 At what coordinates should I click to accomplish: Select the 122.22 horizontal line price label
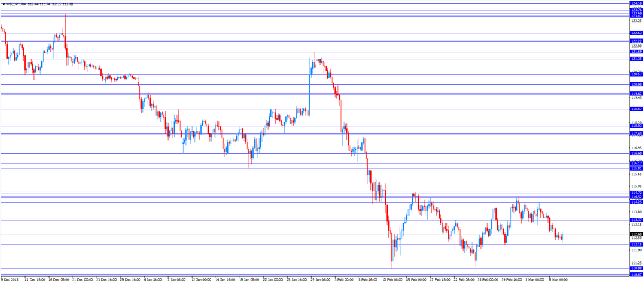tap(636, 41)
